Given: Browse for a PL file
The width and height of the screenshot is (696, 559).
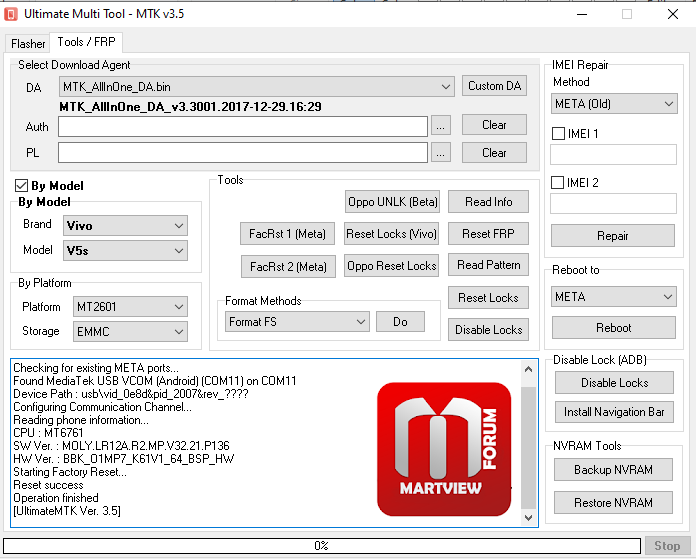Looking at the screenshot, I should (440, 153).
